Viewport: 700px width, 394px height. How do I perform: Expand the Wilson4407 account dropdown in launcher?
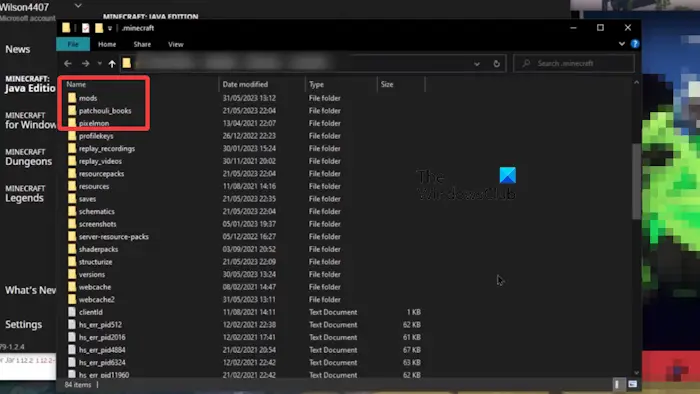pyautogui.click(x=78, y=6)
